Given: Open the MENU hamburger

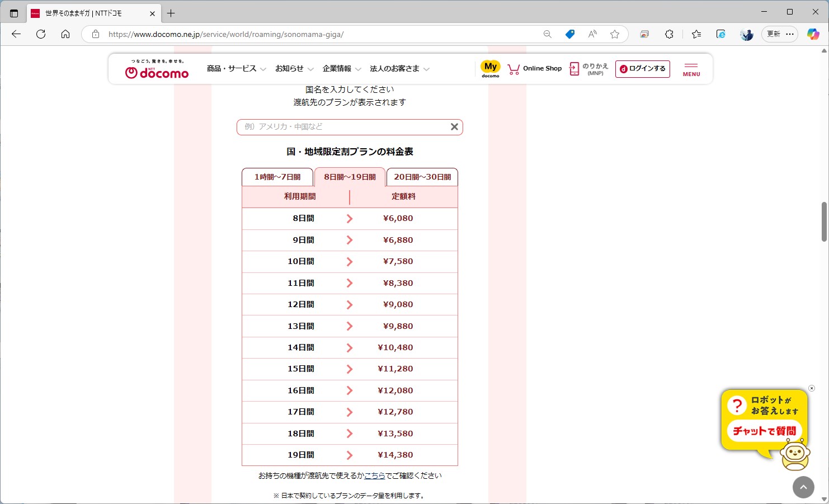Looking at the screenshot, I should (691, 68).
